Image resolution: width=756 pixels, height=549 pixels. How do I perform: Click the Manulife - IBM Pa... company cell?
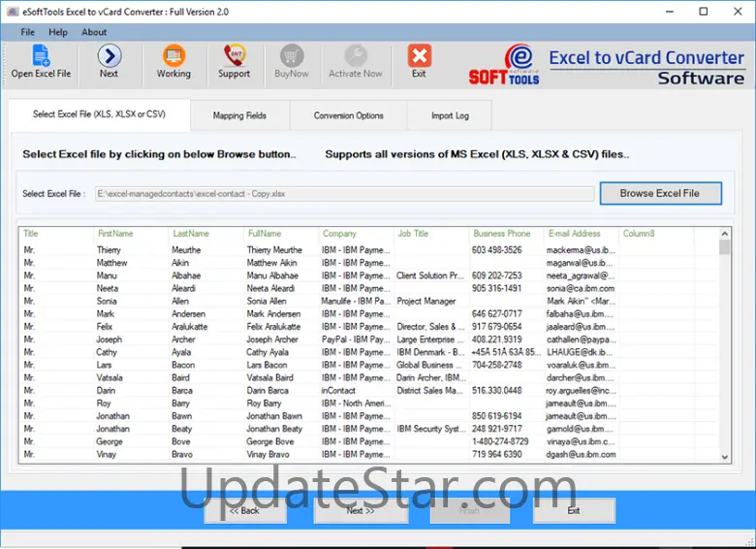pos(356,301)
